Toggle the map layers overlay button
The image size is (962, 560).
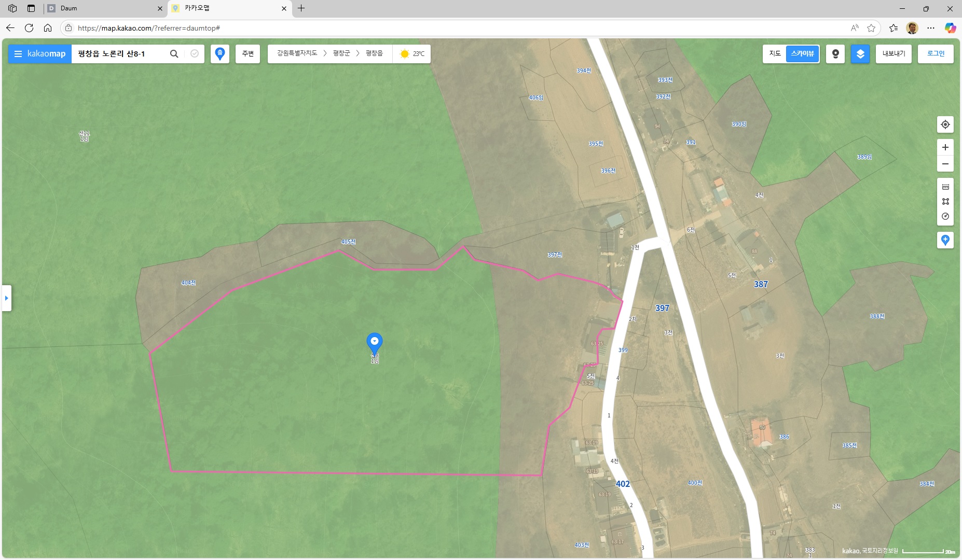pos(860,54)
